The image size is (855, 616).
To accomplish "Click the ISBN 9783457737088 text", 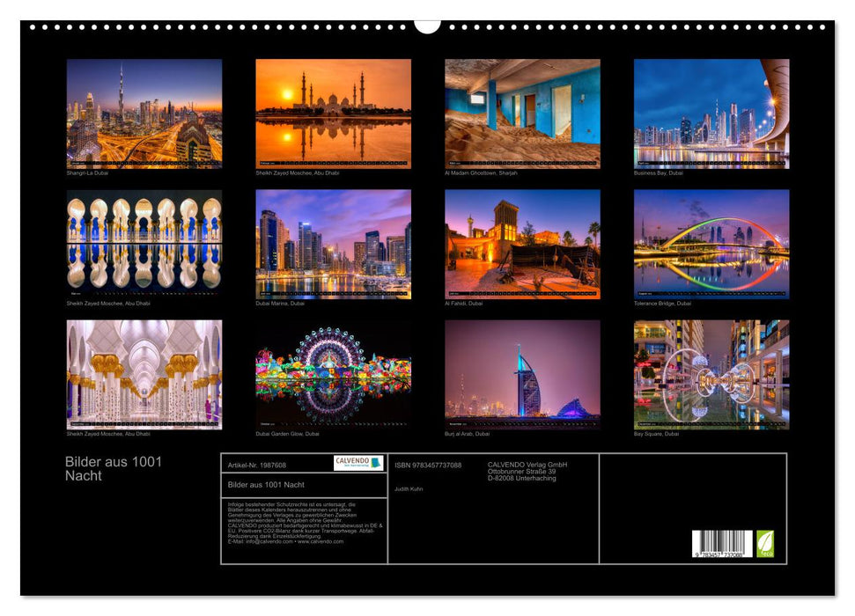I will 428,465.
